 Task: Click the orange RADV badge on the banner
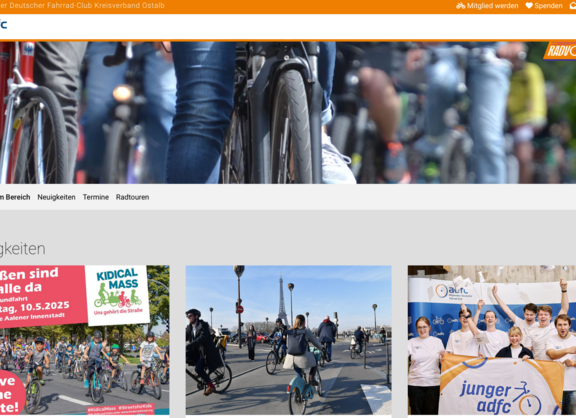pyautogui.click(x=560, y=51)
